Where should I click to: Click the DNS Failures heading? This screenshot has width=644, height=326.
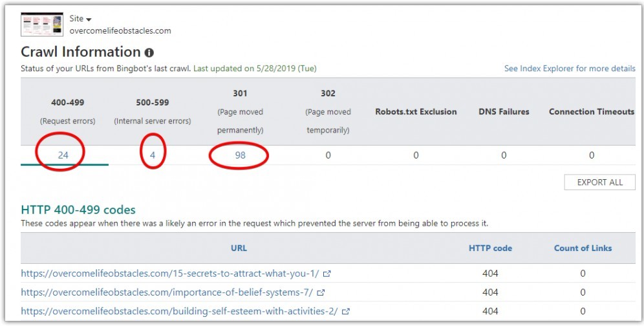pos(504,112)
